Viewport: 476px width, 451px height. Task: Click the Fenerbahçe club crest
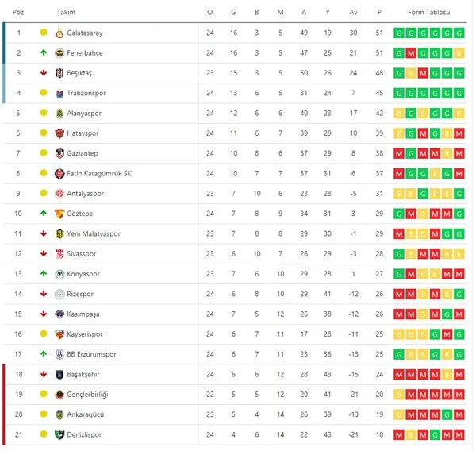coord(59,53)
